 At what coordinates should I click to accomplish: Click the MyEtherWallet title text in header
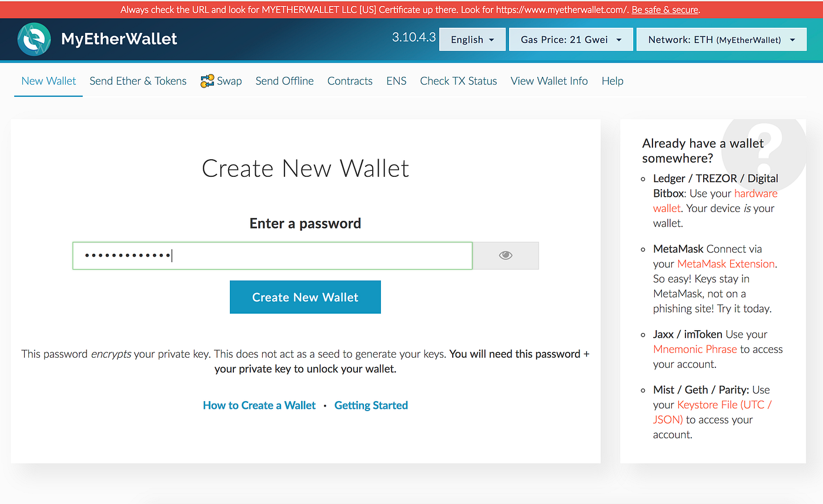(x=119, y=39)
